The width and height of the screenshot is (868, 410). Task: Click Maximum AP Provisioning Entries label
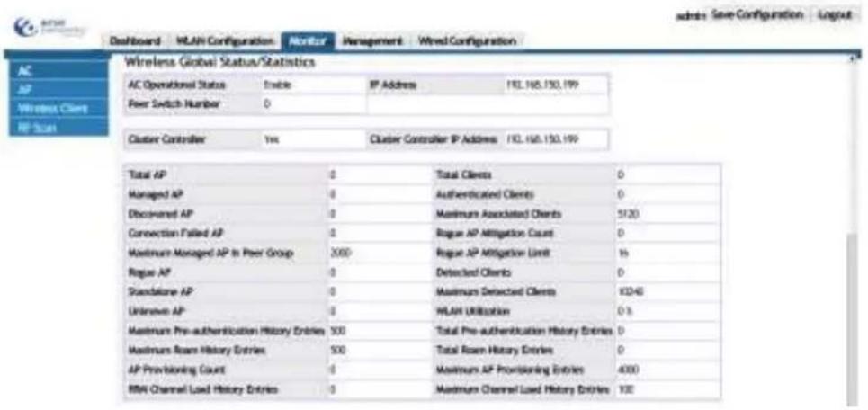pos(509,370)
